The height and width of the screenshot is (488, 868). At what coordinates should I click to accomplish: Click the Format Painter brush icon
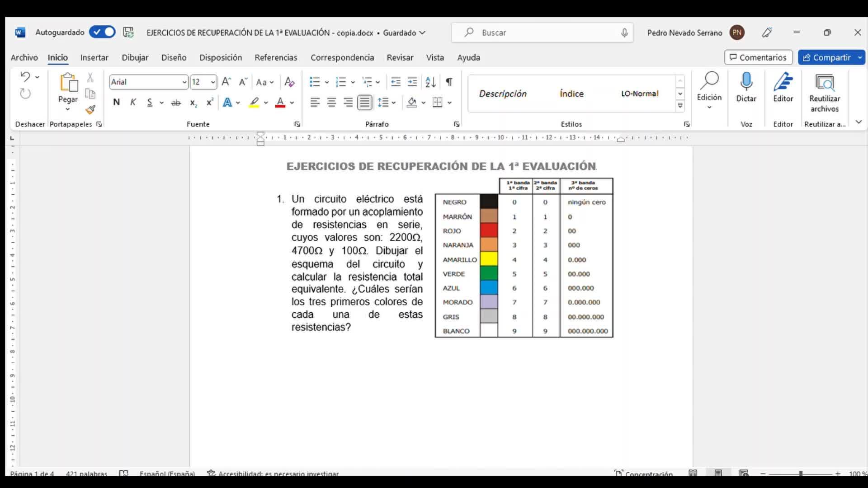tap(90, 109)
